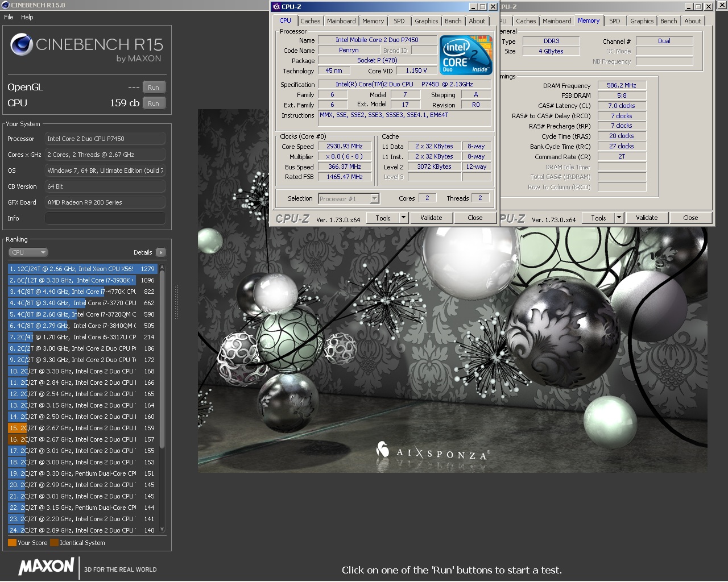
Task: Switch to Caches tab in rear CPU-Z
Action: pos(526,21)
